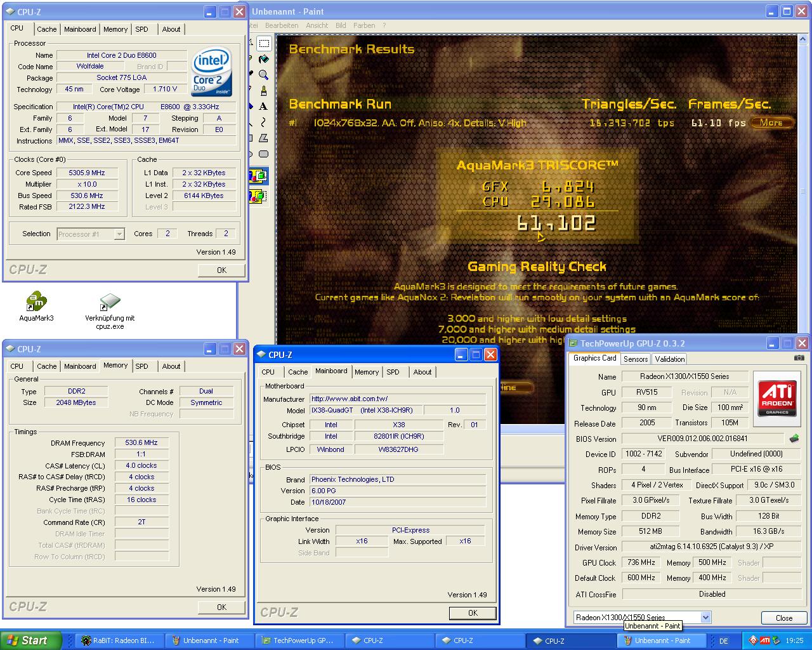
Task: Click the DE language indicator on taskbar
Action: (x=723, y=641)
